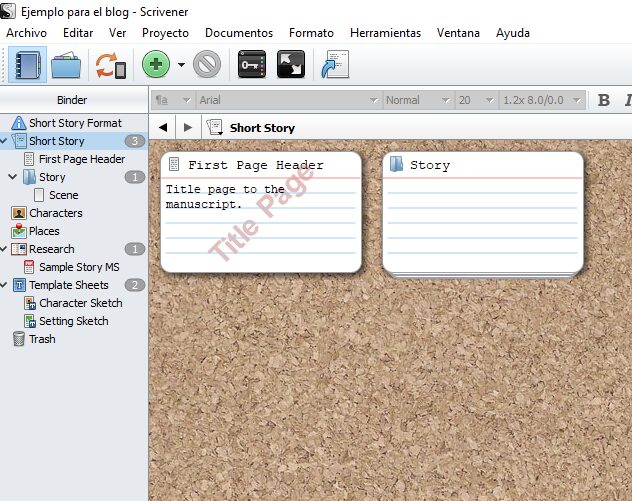The image size is (632, 501).
Task: Toggle the Binder sidebar toolbar icon
Action: (x=27, y=64)
